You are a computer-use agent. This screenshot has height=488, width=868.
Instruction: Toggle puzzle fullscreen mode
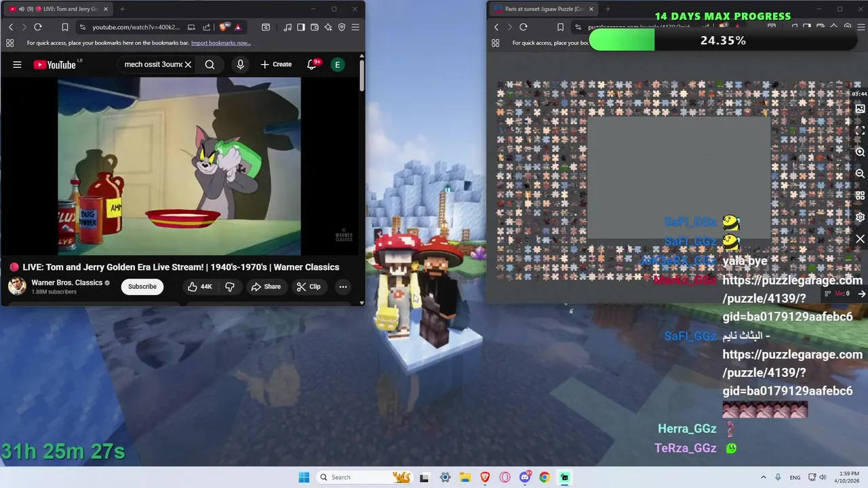click(x=860, y=130)
